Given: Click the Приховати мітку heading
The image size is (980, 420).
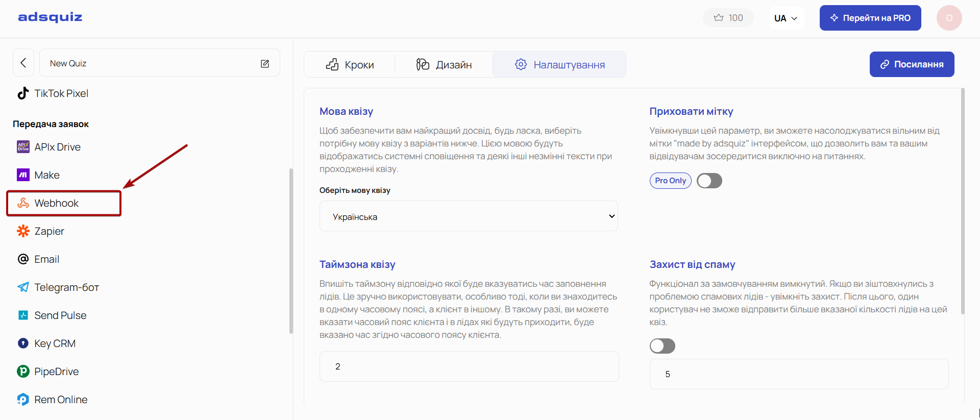Looking at the screenshot, I should point(691,111).
